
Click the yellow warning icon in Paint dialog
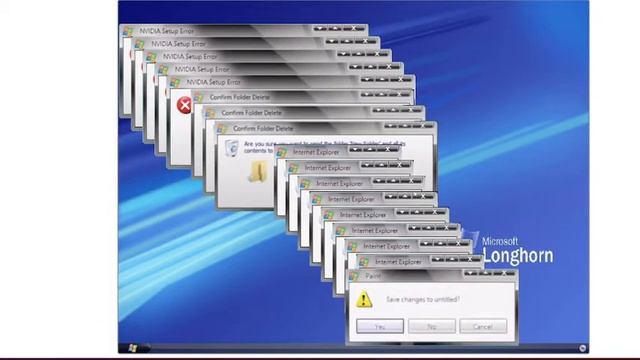364,299
